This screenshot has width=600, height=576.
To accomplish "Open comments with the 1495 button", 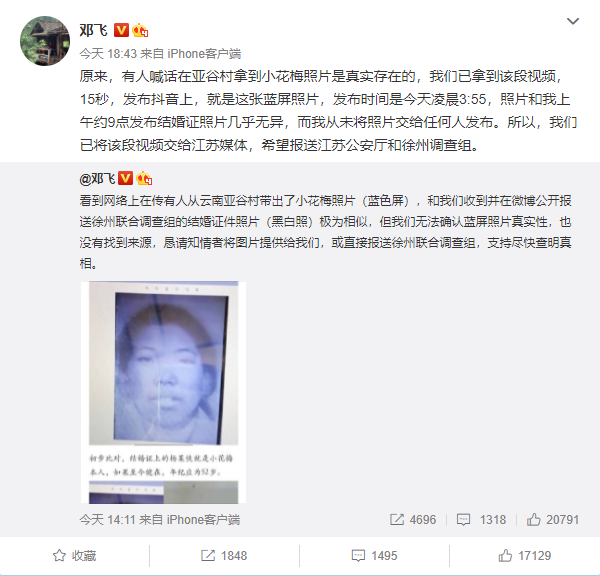I will 374,556.
